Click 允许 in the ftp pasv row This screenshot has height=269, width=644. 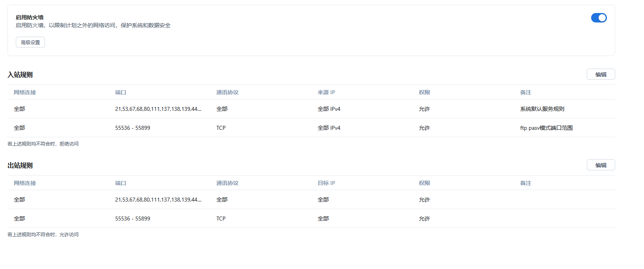click(424, 128)
